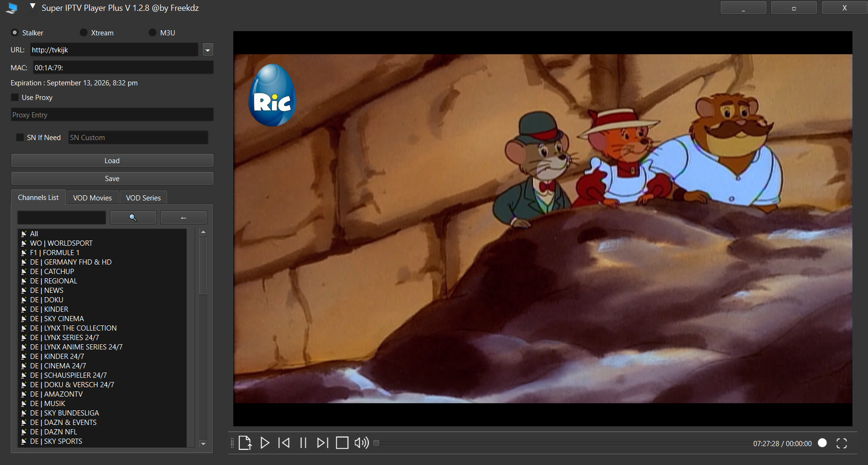Open the URL dropdown arrow
Screen dimensions: 868x465
(x=208, y=50)
